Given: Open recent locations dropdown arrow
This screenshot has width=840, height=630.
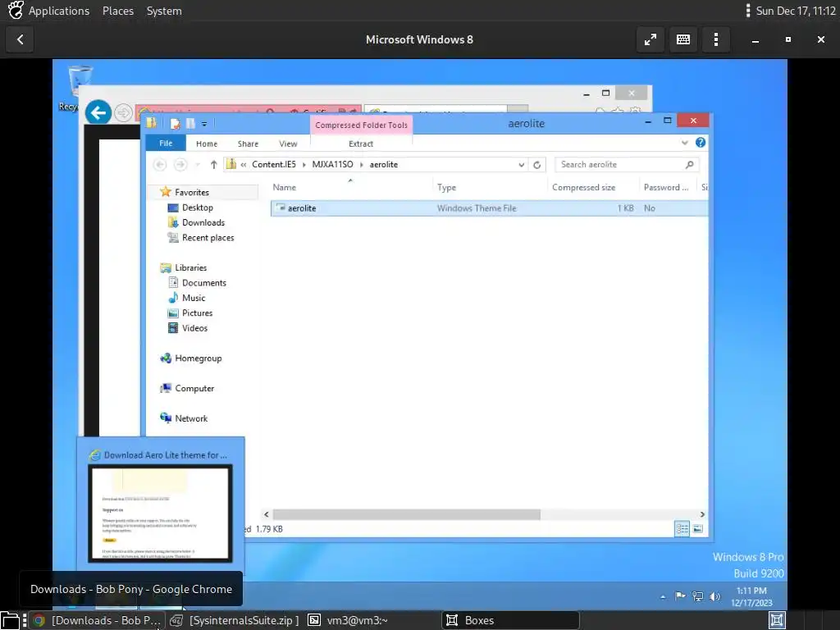Looking at the screenshot, I should click(198, 164).
